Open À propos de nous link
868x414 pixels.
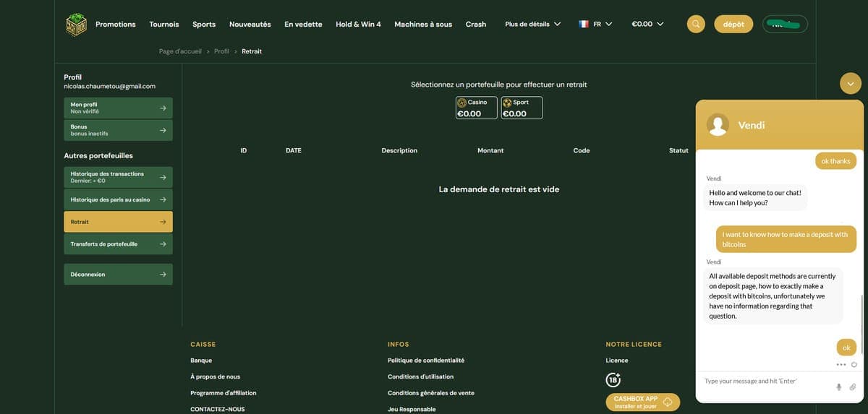tap(216, 376)
